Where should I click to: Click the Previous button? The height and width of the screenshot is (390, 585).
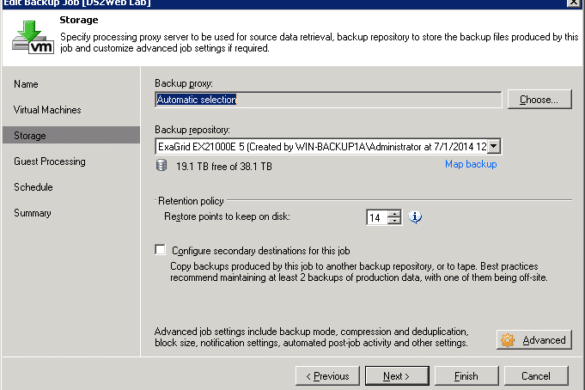(x=327, y=376)
